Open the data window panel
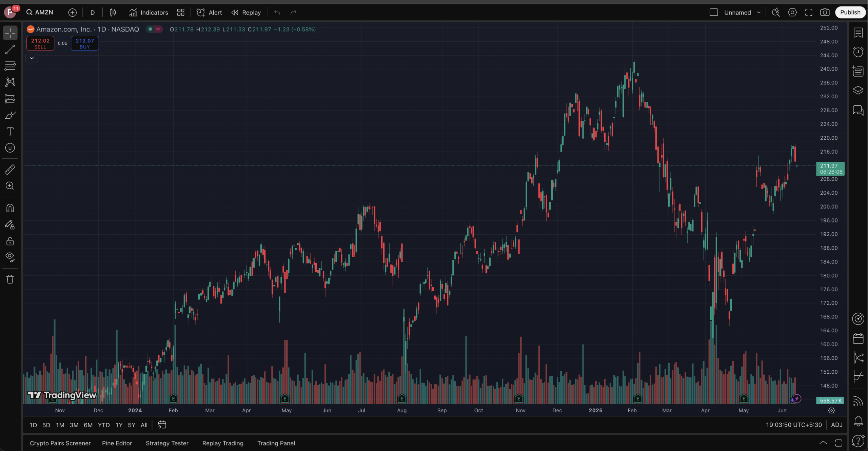Viewport: 868px width, 451px height. tap(858, 71)
